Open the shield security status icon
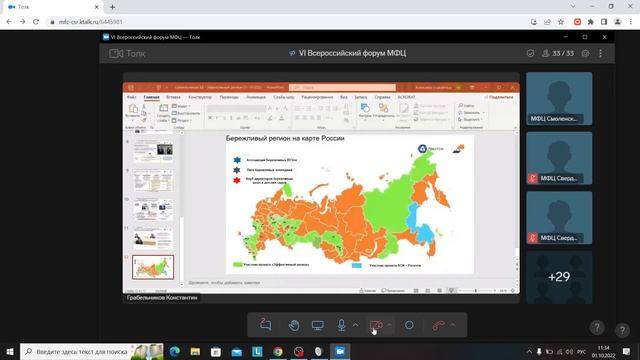 [530, 53]
